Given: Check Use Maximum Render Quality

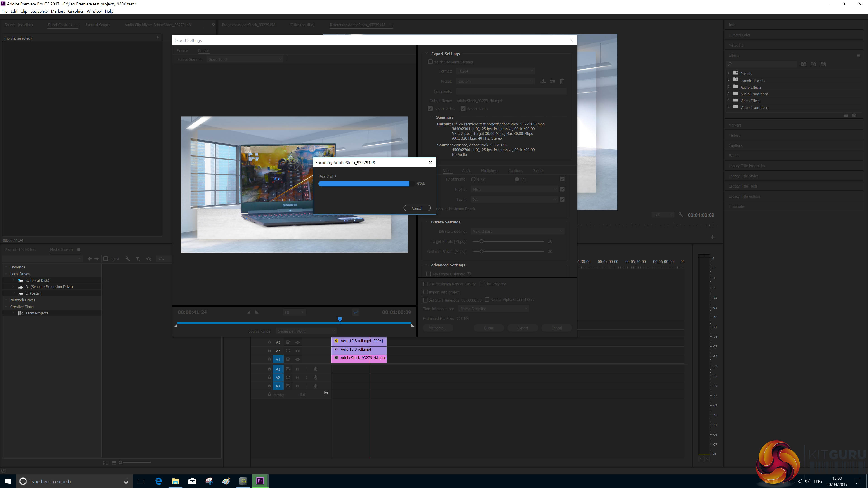Looking at the screenshot, I should pos(425,284).
